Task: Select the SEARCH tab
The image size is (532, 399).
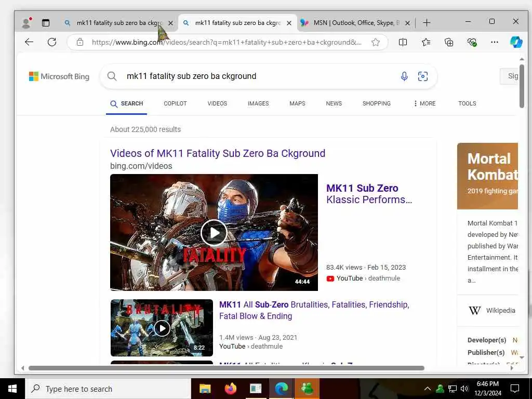Action: click(127, 103)
